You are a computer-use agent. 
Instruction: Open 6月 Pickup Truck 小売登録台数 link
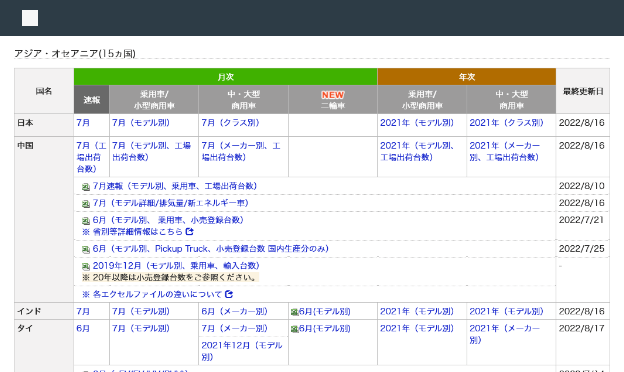(211, 249)
